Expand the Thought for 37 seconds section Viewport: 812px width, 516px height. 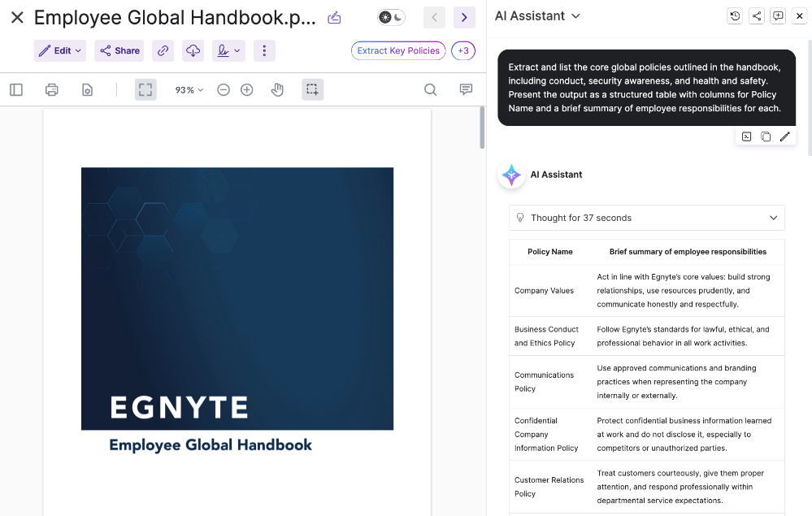click(x=646, y=218)
